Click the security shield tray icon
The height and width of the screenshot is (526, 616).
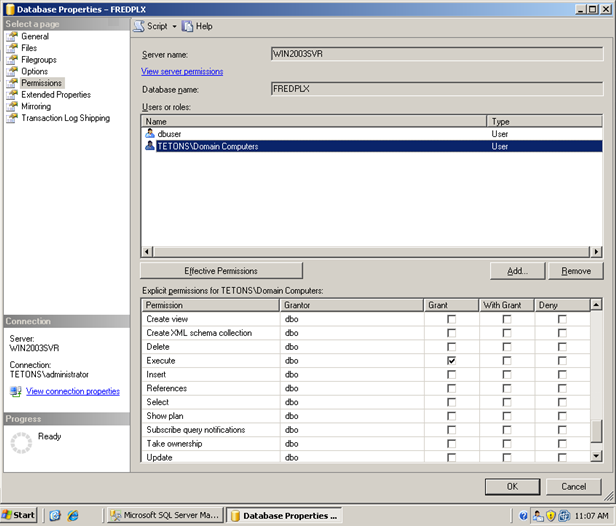tap(550, 515)
